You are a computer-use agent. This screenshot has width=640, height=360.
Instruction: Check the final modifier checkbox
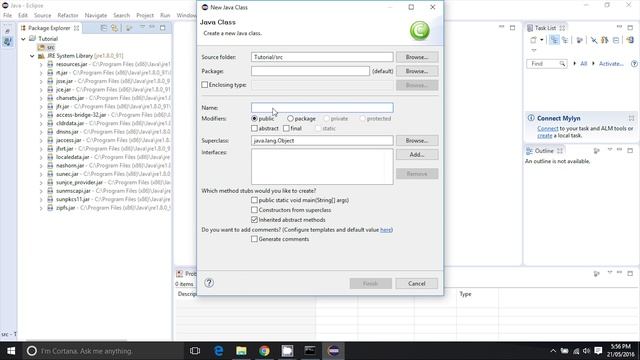click(286, 128)
